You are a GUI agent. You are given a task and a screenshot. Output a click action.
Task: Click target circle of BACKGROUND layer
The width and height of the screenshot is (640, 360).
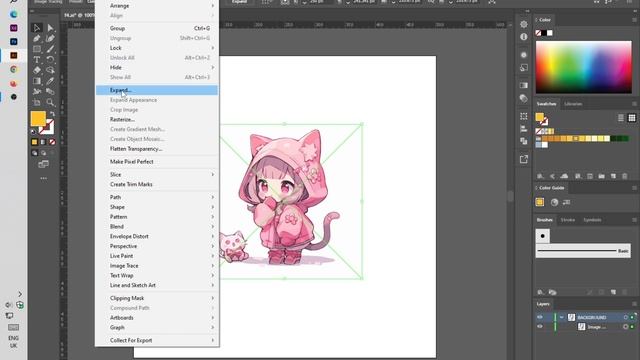(x=625, y=317)
